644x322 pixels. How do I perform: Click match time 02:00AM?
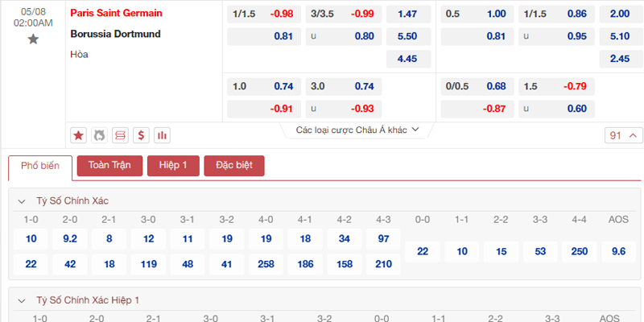[33, 23]
